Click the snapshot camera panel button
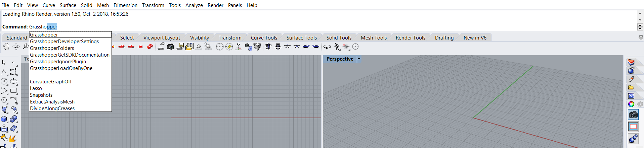 633,115
